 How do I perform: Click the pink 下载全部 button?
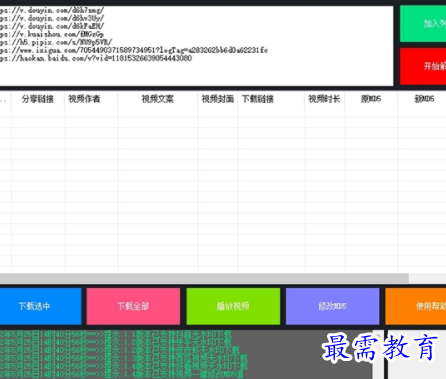(133, 306)
